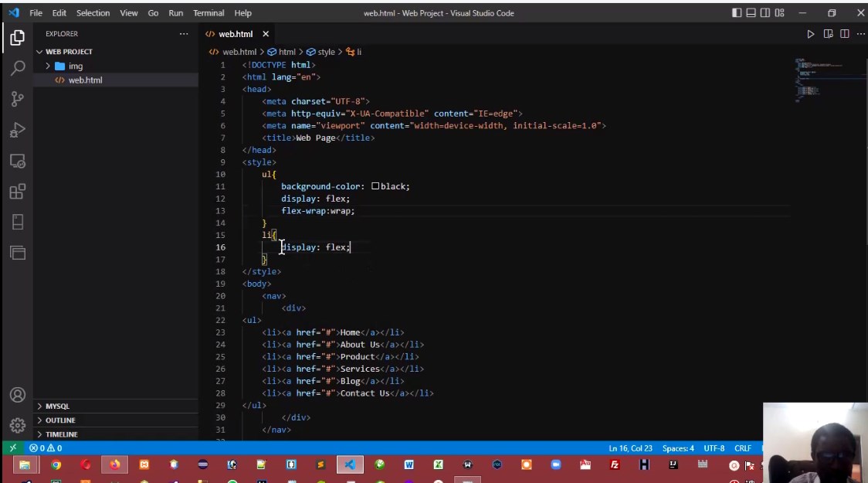Open the Manage gear menu
Image resolution: width=868 pixels, height=483 pixels.
pyautogui.click(x=17, y=425)
